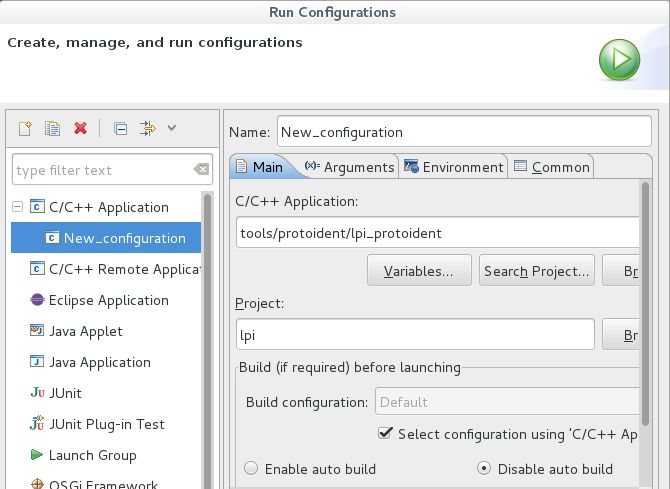Clear the type filter text field
Screen dimensions: 670x489
(x=201, y=169)
